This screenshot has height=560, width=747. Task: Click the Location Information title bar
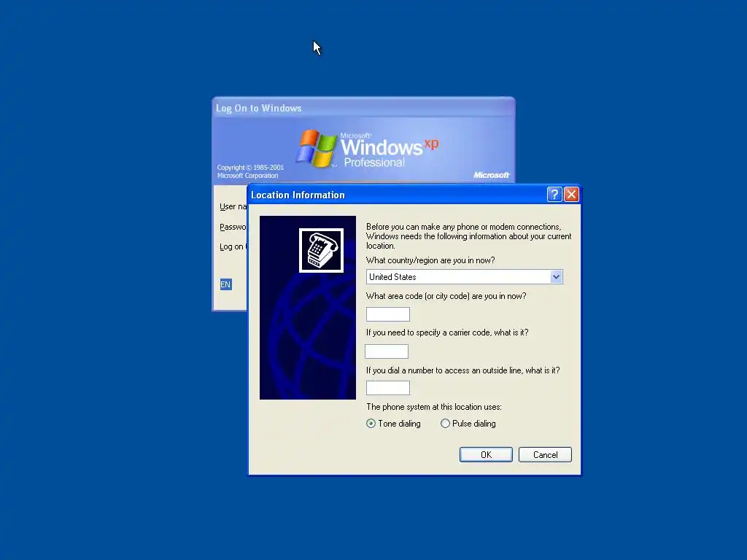398,195
